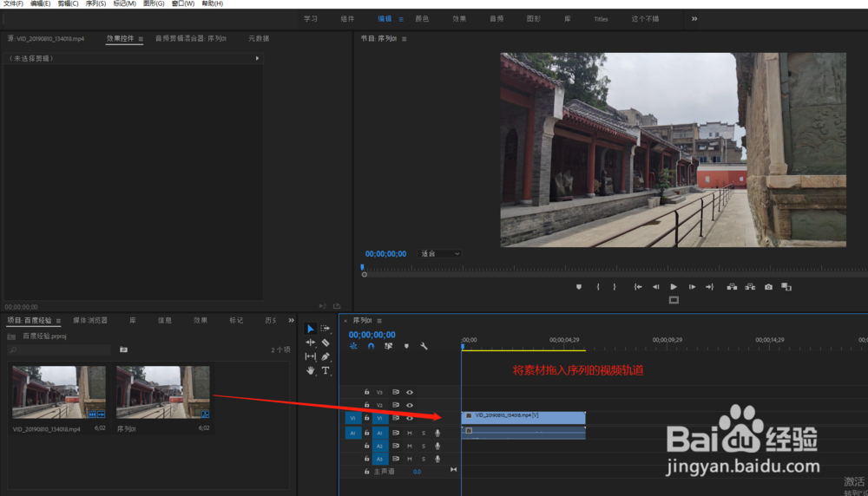
Task: Go to Out point in monitor
Action: (710, 287)
